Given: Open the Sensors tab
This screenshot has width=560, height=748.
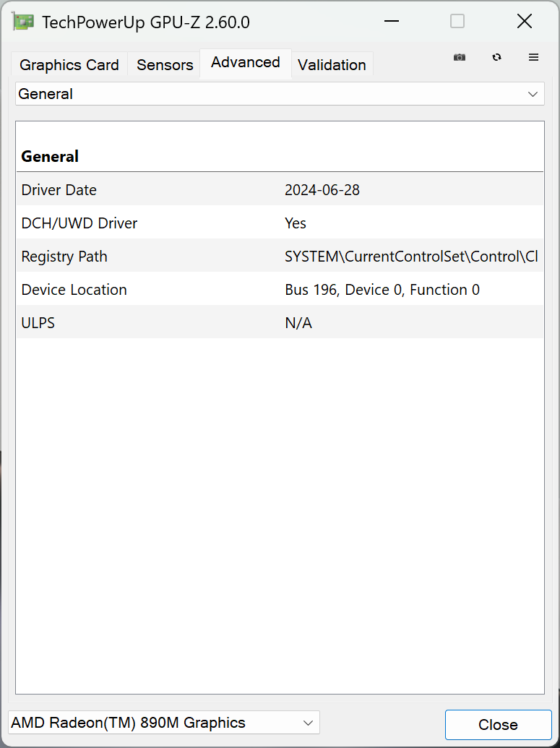Looking at the screenshot, I should tap(164, 64).
